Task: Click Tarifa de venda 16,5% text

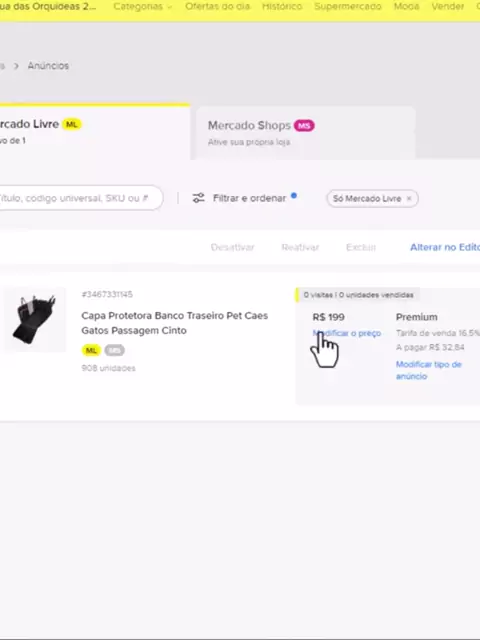Action: [438, 333]
